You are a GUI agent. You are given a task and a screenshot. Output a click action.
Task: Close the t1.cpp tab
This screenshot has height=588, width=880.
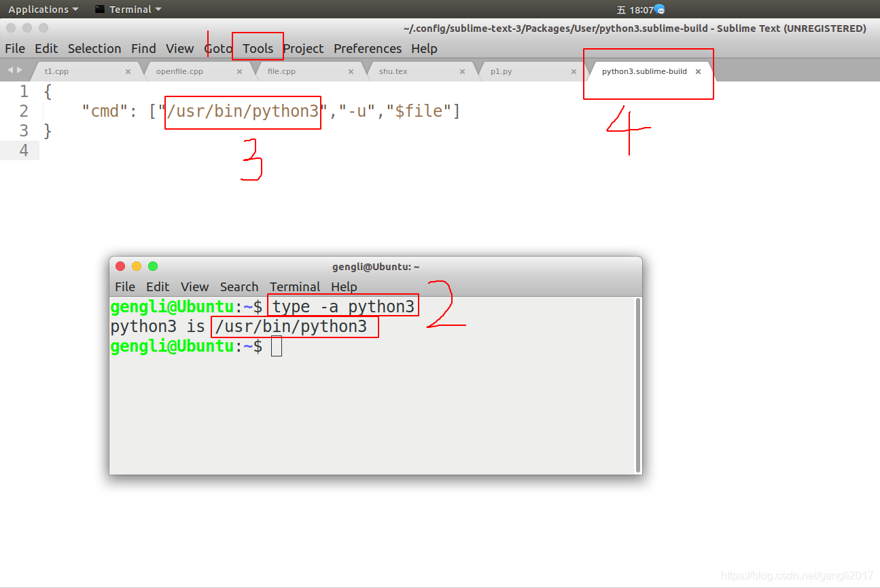pyautogui.click(x=128, y=71)
